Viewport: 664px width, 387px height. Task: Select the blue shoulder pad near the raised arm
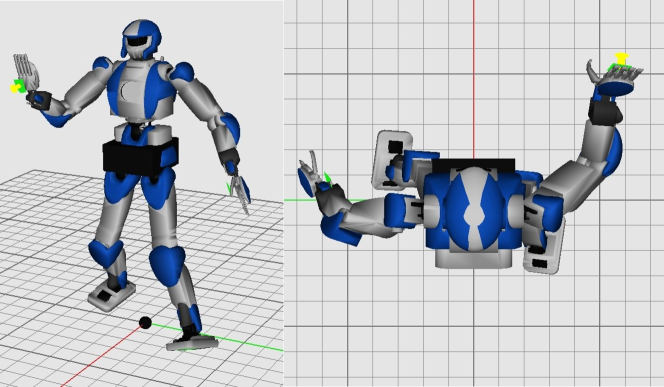point(102,64)
